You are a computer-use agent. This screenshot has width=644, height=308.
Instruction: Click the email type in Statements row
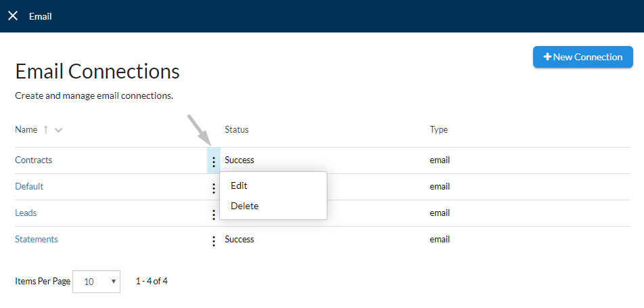coord(440,239)
